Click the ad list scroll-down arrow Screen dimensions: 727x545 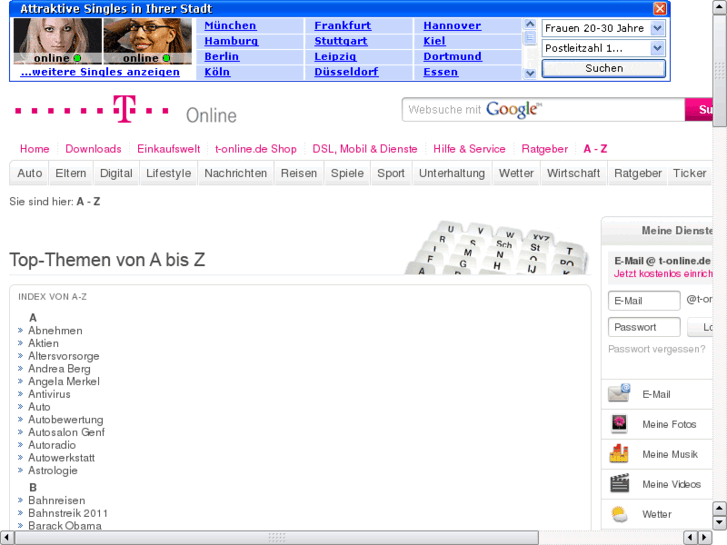[530, 73]
